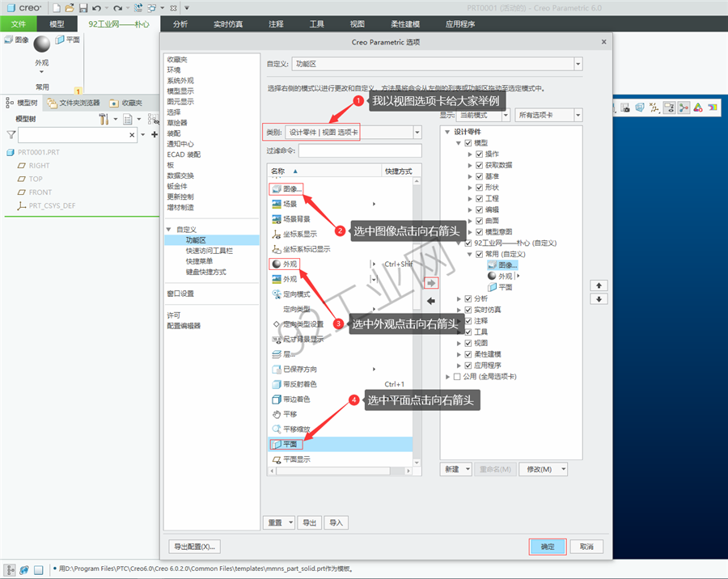Open the 收藏夹 panel tab beside 文件夹浏览器
This screenshot has width=728, height=579.
coord(126,103)
